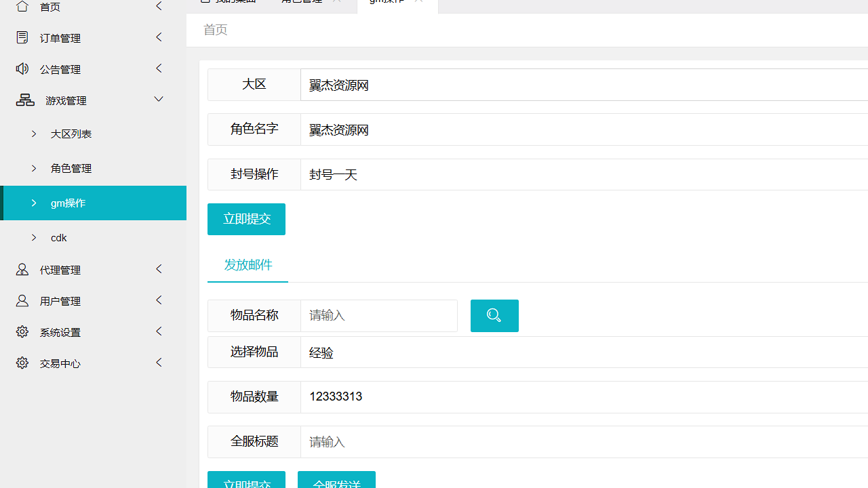The height and width of the screenshot is (488, 868).
Task: Click the 立即提交 submit button
Action: pos(246,219)
